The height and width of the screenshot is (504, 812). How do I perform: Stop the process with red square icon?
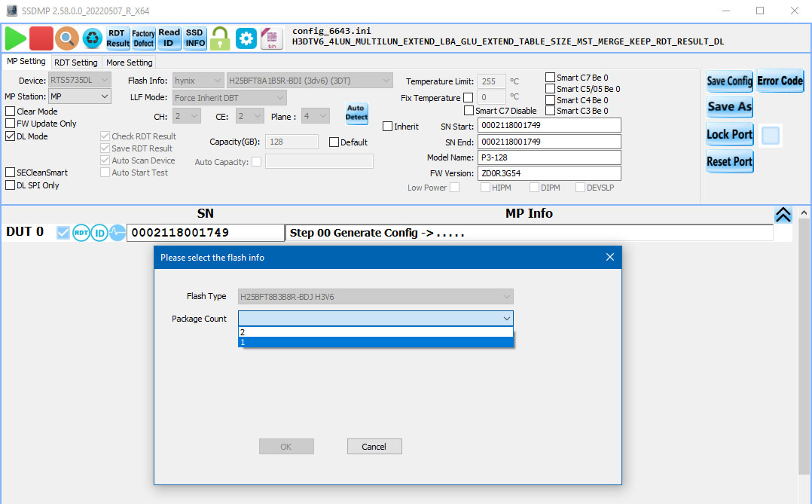pyautogui.click(x=41, y=38)
